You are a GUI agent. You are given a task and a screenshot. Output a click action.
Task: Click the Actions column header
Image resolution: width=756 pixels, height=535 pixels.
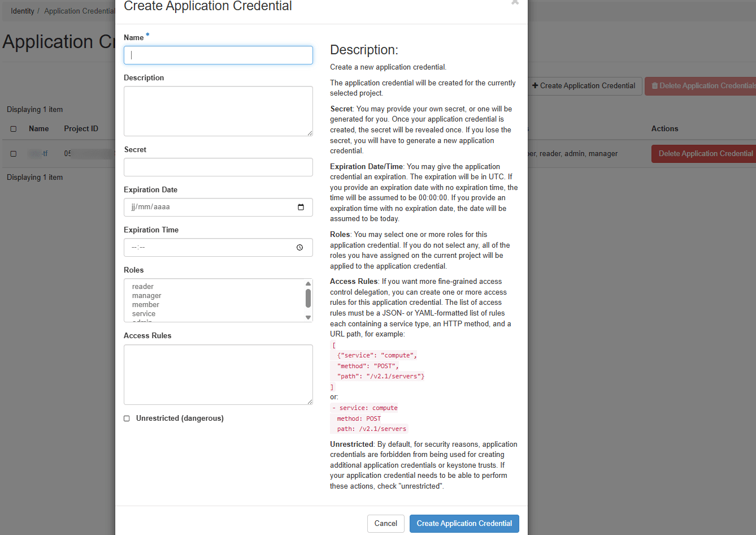click(664, 129)
